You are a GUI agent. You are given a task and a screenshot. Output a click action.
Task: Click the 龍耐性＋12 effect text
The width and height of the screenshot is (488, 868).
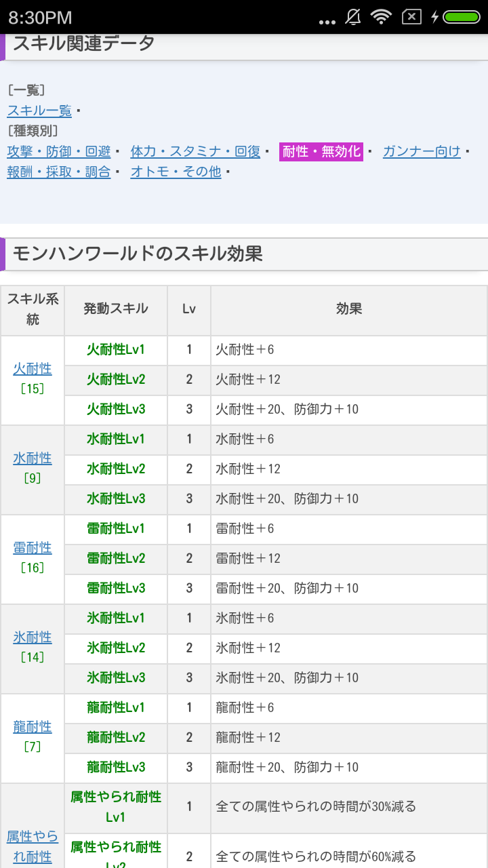pos(248,738)
